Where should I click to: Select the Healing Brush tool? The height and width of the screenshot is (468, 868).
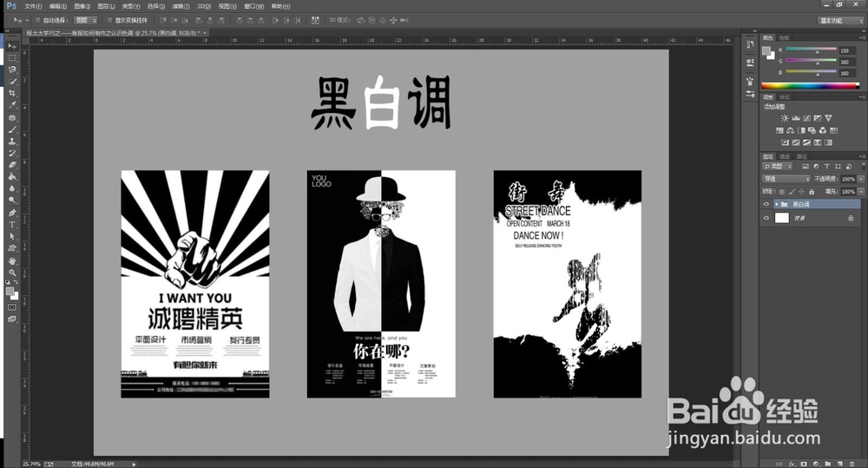(12, 118)
